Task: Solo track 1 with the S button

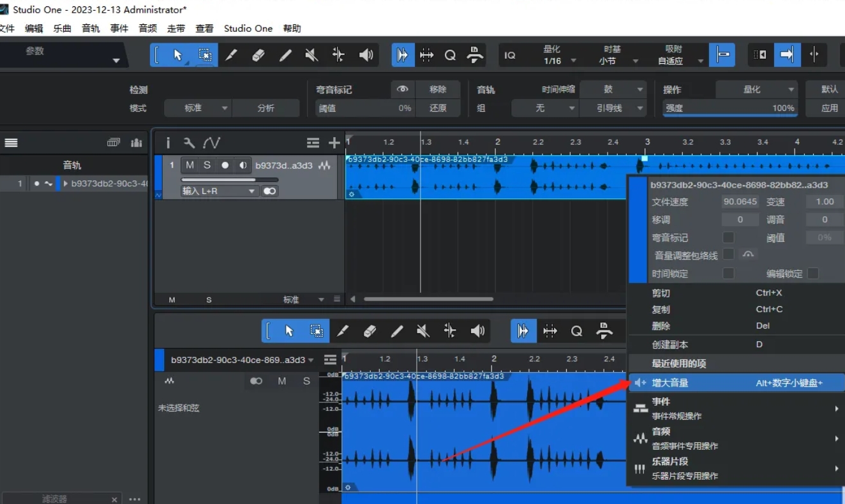Action: [207, 165]
